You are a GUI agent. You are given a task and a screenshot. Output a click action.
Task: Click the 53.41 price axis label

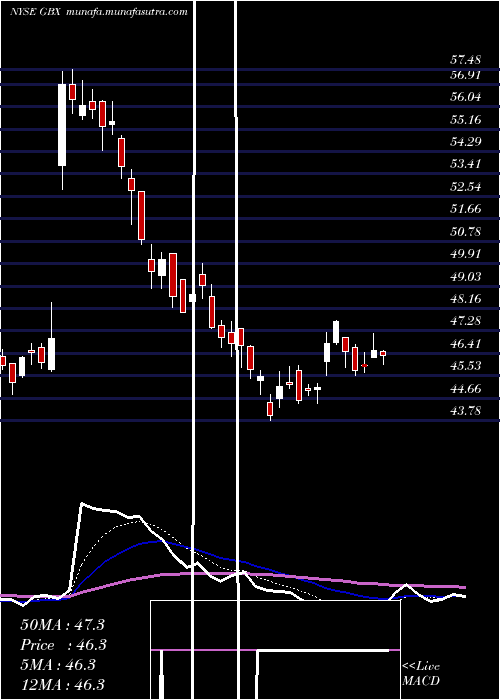465,164
